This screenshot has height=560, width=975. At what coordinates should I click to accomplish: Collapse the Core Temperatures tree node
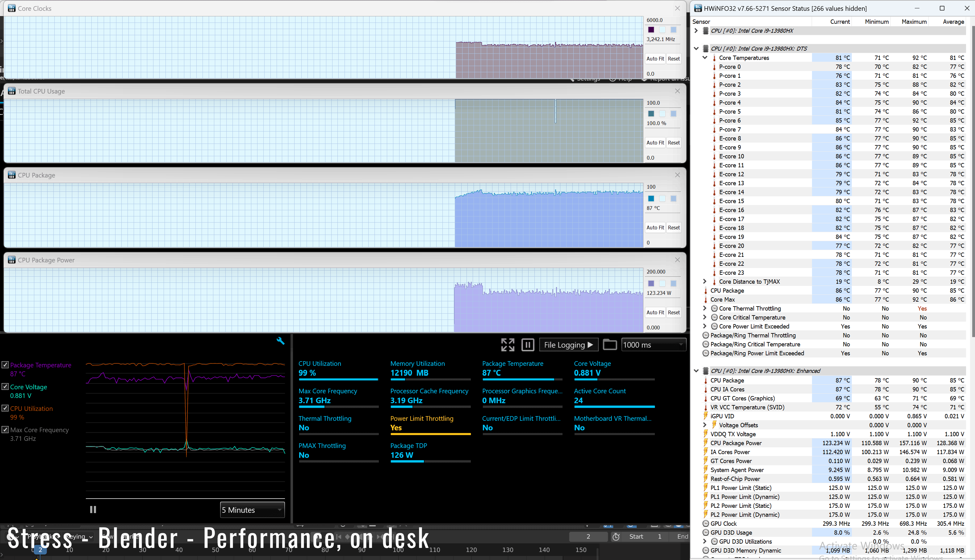(x=705, y=58)
